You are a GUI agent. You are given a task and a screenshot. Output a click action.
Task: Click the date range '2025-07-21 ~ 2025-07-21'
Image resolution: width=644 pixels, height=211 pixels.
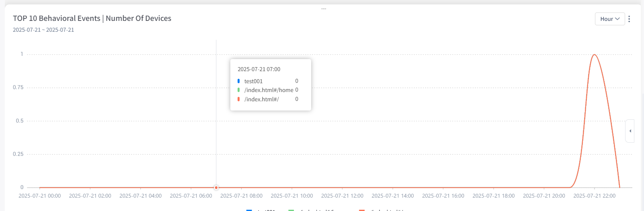(43, 30)
